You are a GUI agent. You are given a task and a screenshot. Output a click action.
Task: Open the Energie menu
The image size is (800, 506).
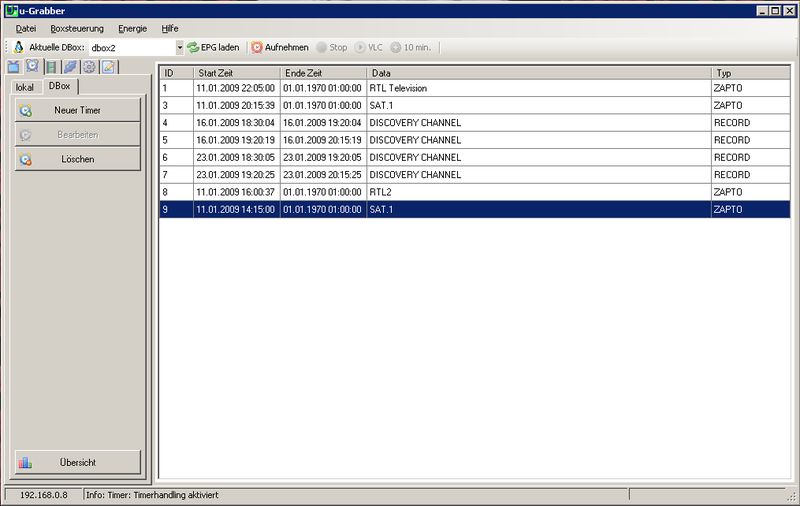coord(132,28)
